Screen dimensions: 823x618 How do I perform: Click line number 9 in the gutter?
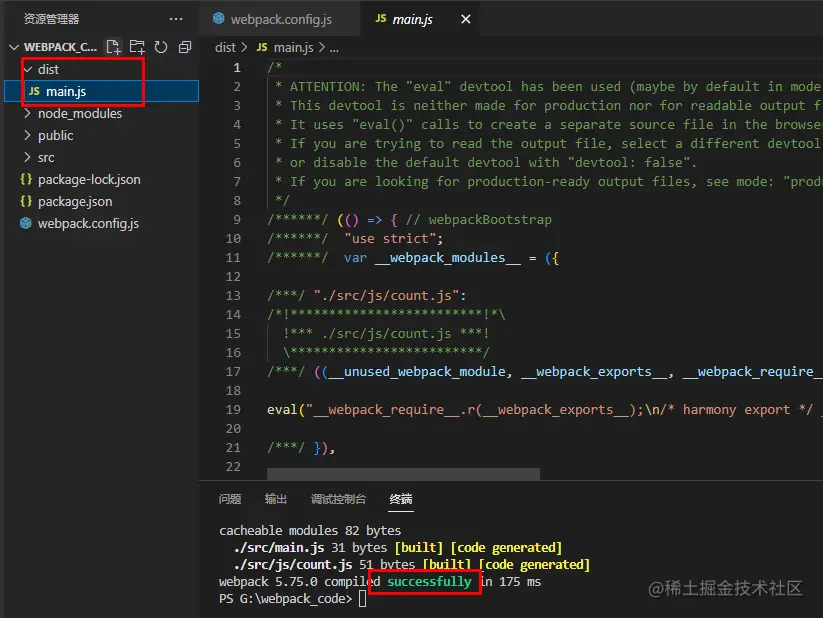coord(237,219)
